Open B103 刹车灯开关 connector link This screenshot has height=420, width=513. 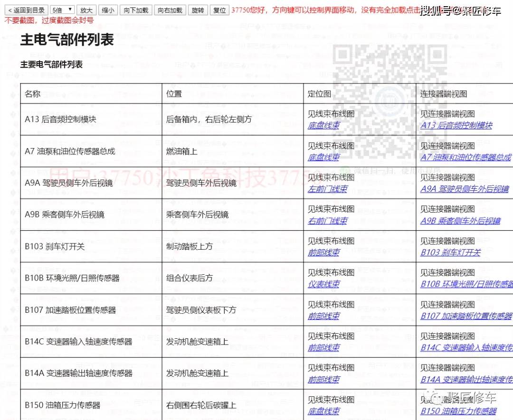click(450, 253)
